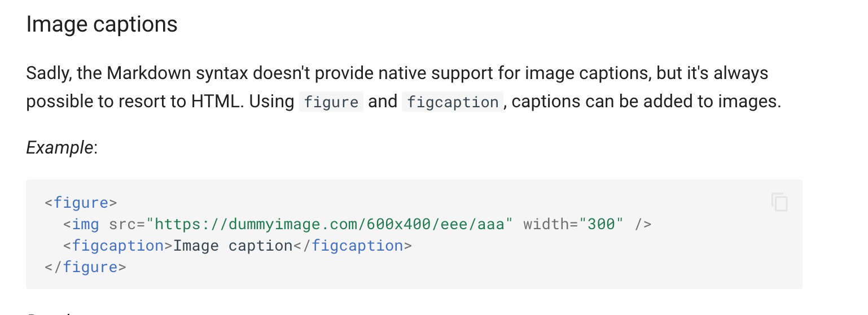
Task: Click the "img" tag name in code
Action: [85, 224]
